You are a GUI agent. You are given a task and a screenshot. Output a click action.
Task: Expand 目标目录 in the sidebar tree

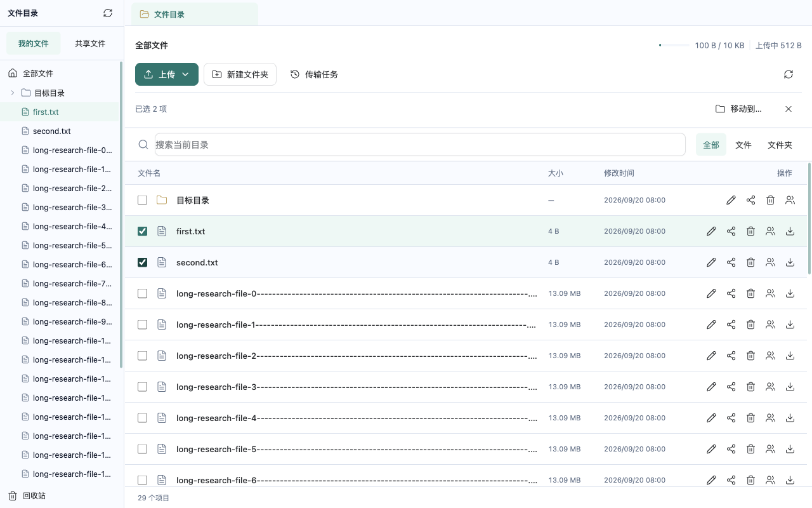(x=12, y=93)
